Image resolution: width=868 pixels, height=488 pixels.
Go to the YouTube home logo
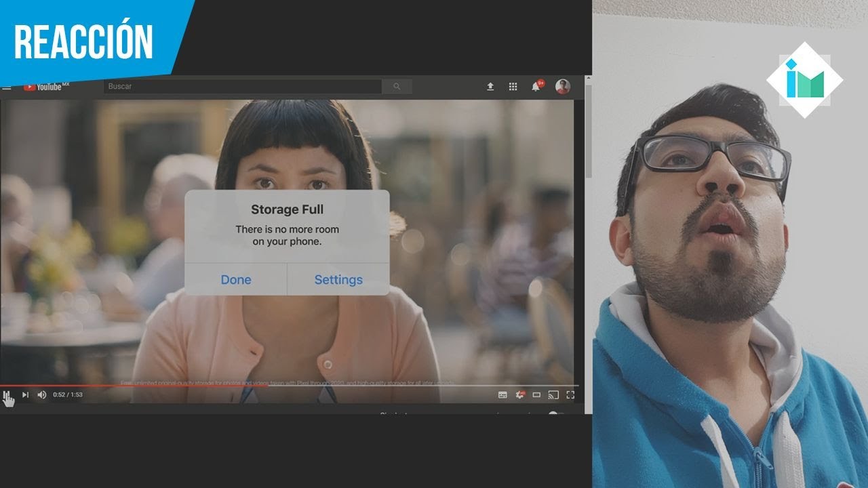pyautogui.click(x=46, y=86)
